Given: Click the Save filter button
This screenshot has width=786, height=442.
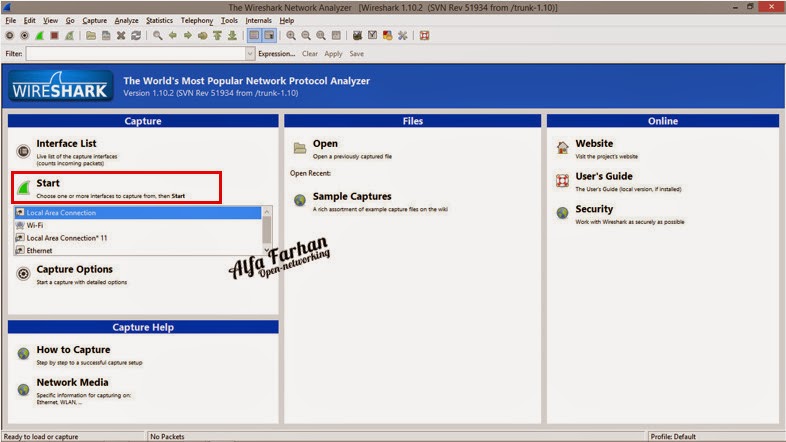Looking at the screenshot, I should (356, 54).
